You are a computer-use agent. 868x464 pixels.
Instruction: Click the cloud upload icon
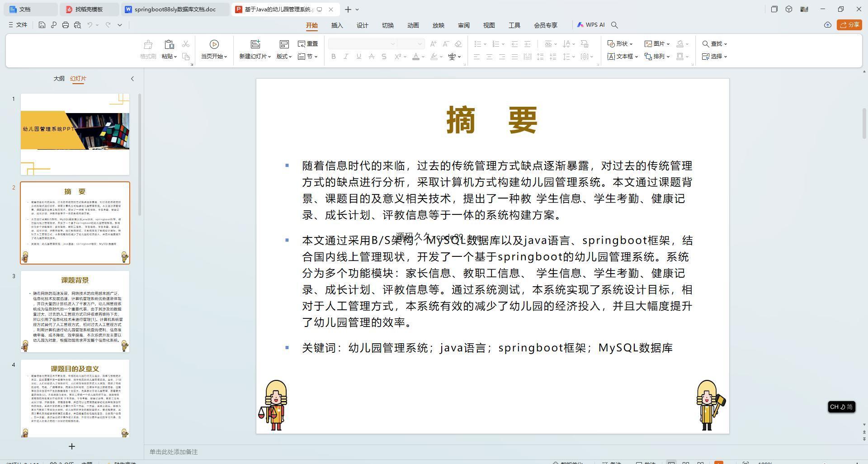pyautogui.click(x=827, y=25)
